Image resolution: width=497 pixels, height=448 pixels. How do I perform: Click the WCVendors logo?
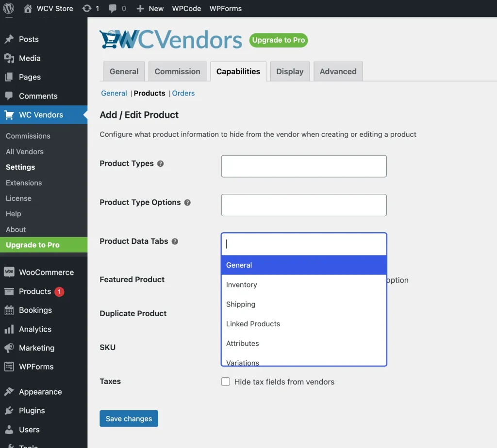[x=170, y=40]
